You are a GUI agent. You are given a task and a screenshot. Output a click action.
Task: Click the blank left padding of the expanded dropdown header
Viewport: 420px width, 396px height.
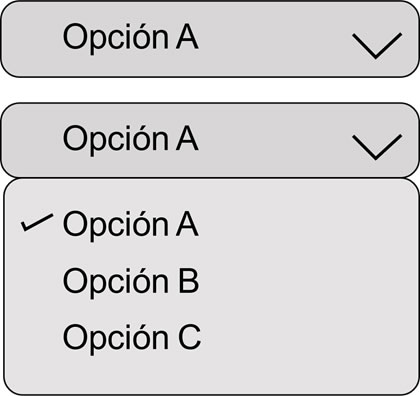[32, 140]
